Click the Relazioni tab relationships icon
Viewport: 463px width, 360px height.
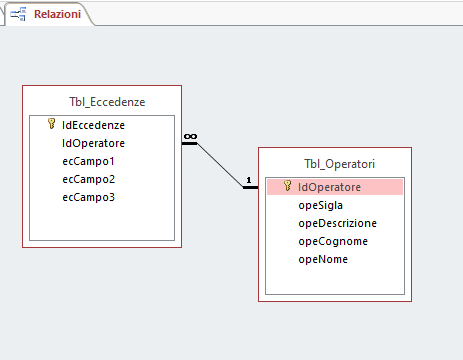tap(18, 15)
